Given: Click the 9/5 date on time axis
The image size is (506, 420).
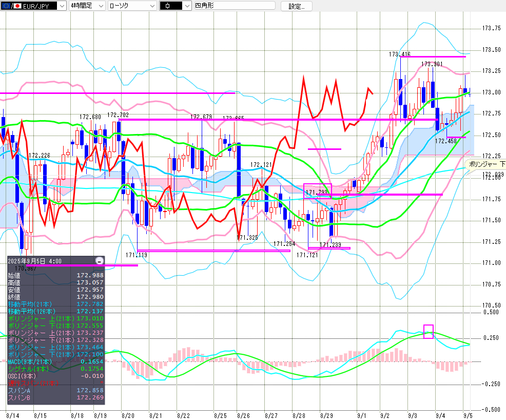Looking at the screenshot, I should [468, 415].
